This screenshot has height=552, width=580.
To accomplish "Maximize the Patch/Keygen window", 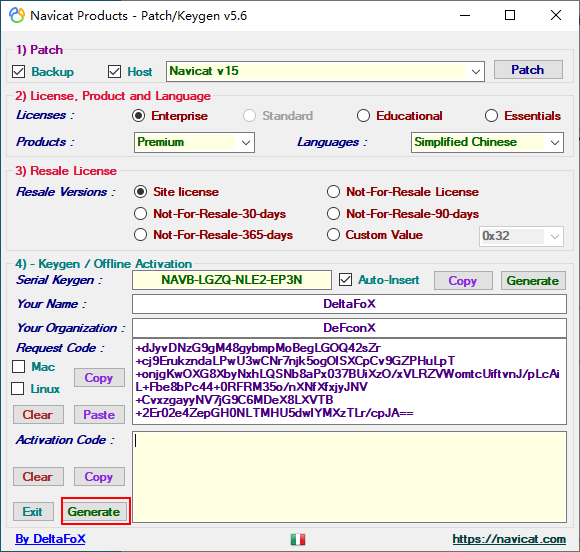I will coord(510,16).
